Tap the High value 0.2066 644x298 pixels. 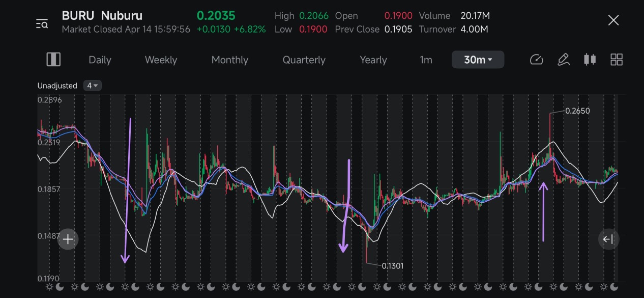314,16
